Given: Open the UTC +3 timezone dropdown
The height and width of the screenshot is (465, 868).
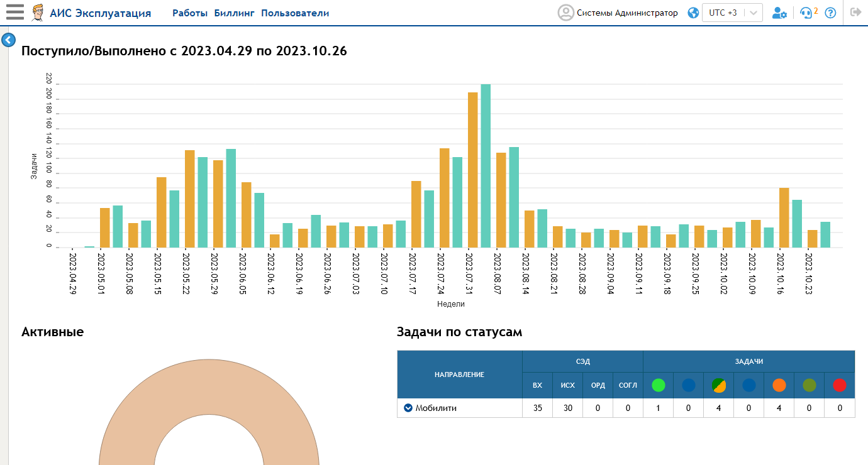Looking at the screenshot, I should 733,13.
